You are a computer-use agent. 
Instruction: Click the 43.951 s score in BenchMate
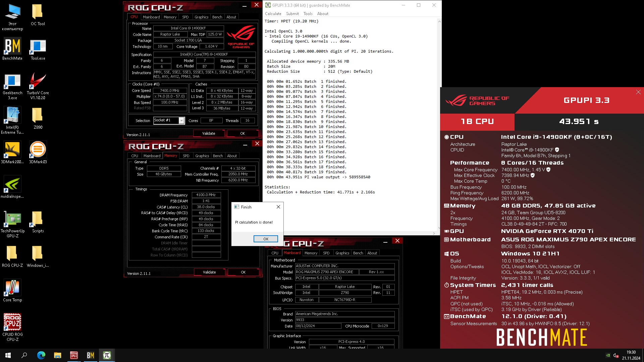(x=579, y=122)
